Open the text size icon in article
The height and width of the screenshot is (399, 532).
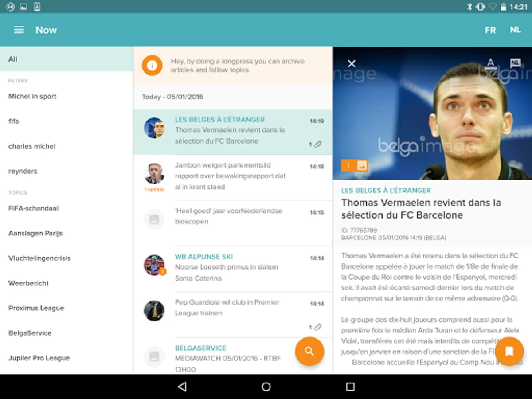490,63
